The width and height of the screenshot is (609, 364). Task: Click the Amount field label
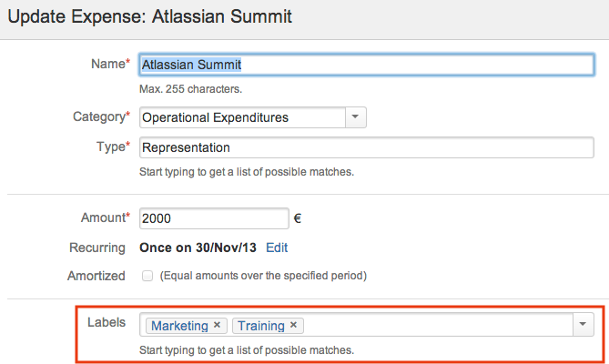(103, 217)
